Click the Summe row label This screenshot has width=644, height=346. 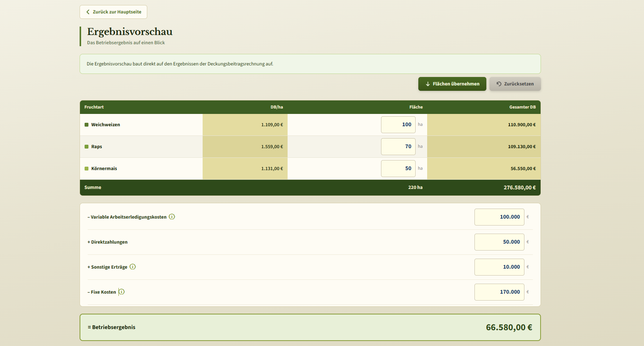click(93, 187)
